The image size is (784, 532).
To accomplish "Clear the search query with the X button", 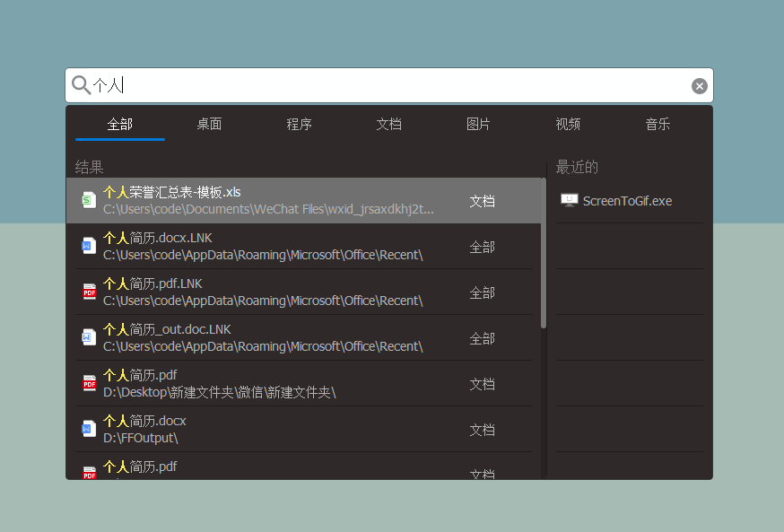I will pyautogui.click(x=700, y=85).
